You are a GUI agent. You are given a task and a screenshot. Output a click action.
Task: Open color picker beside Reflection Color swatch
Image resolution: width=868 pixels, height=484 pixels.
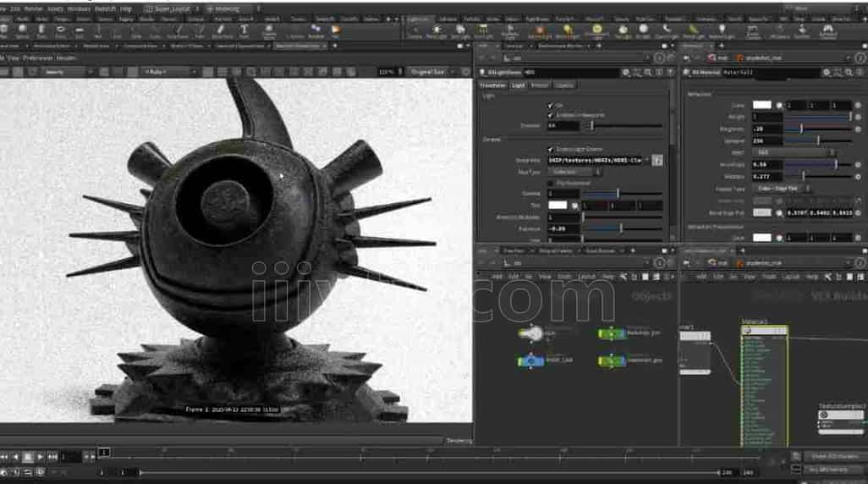[x=779, y=105]
